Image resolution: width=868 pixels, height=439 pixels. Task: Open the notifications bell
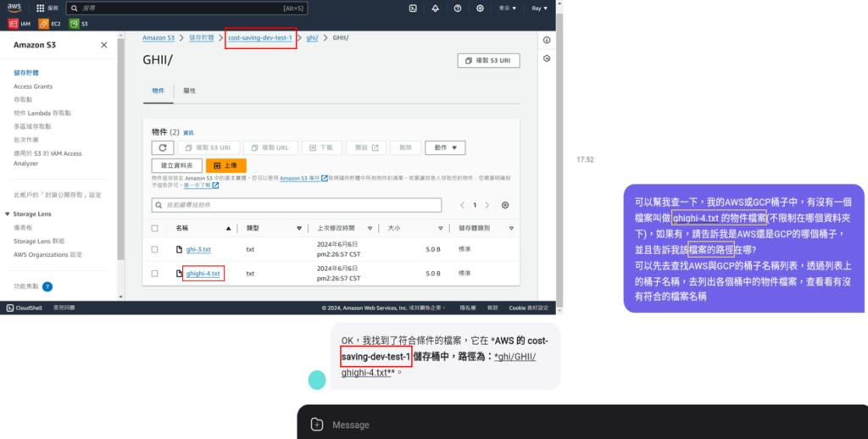point(435,8)
